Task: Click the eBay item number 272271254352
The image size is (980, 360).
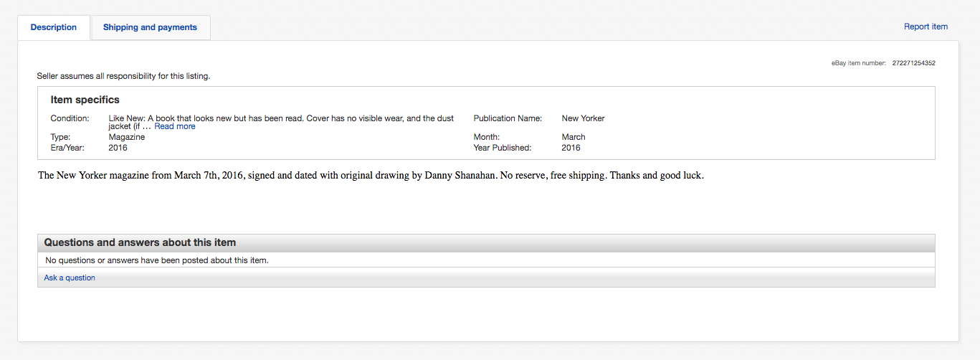Action: click(913, 63)
